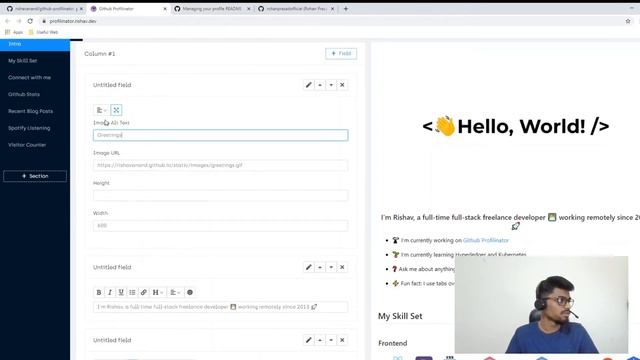Go forward in browser history
The image size is (640, 360).
[x=19, y=21]
